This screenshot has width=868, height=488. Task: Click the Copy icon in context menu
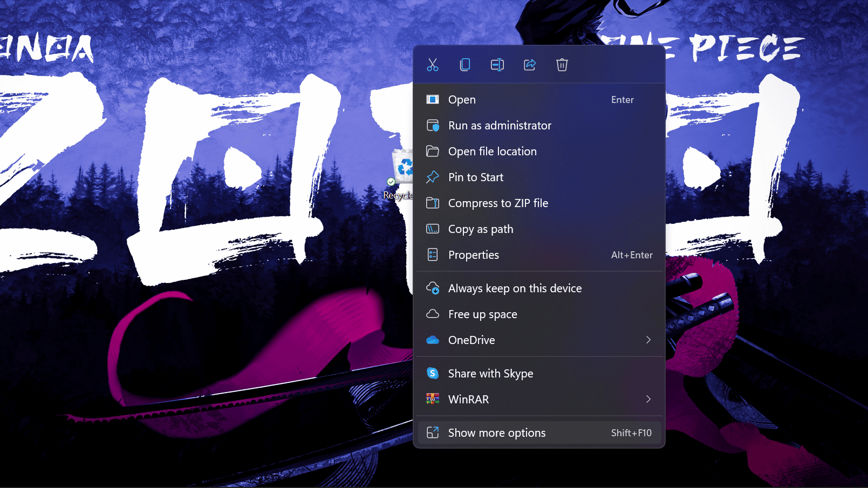[465, 65]
